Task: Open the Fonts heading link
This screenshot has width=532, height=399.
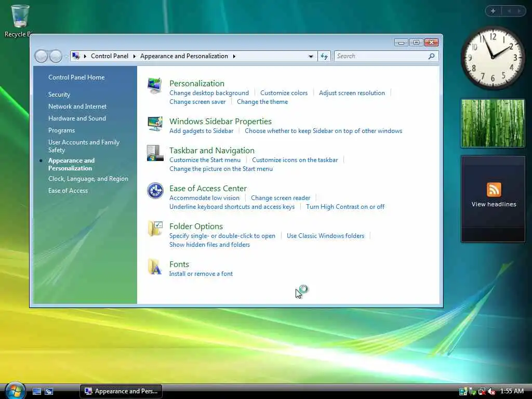Action: click(x=179, y=264)
